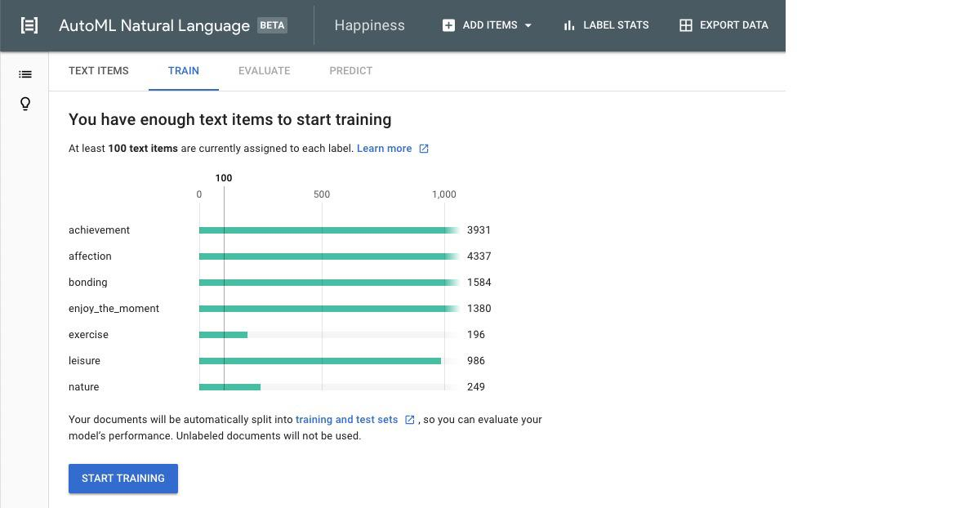Image resolution: width=980 pixels, height=508 pixels.
Task: Click the count 1584 for bonding
Action: pyautogui.click(x=479, y=283)
